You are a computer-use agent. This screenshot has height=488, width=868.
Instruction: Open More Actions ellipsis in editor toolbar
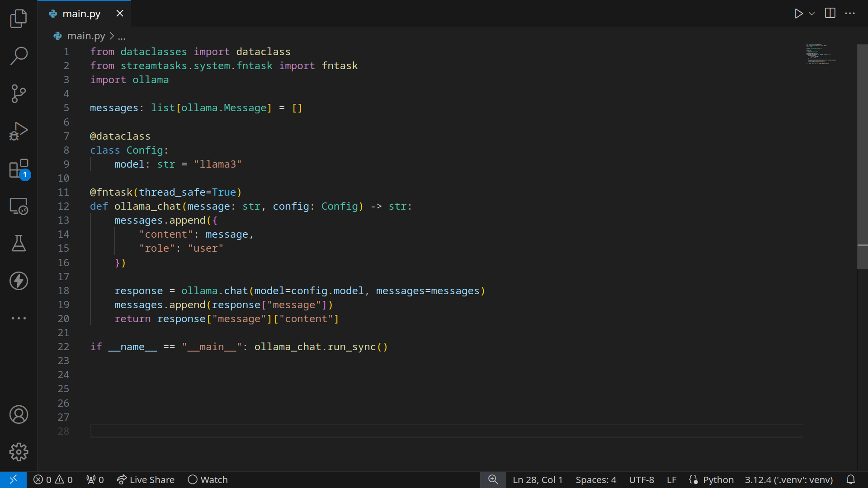click(x=850, y=13)
